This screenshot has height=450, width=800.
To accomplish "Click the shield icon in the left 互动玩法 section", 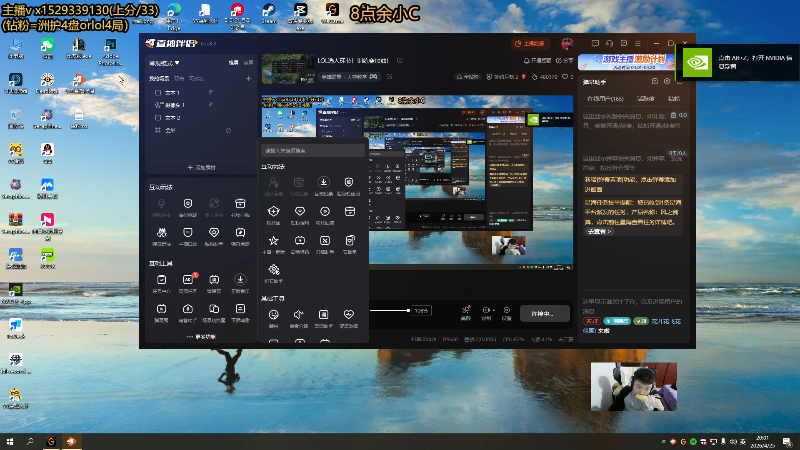I will click(188, 204).
